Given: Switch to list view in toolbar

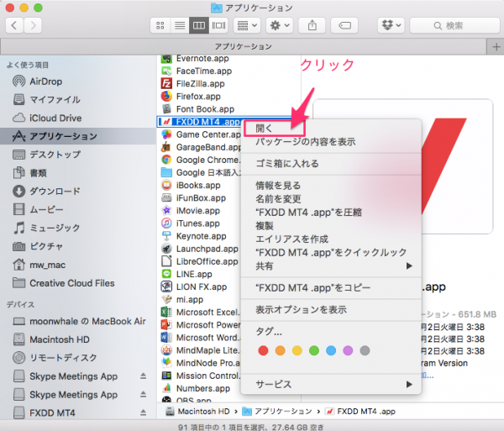Looking at the screenshot, I should 179,25.
